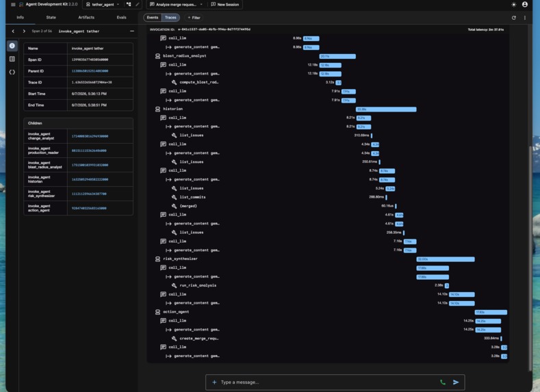Select the info side panel icon
Screen dimensions: 540x392
(12, 45)
